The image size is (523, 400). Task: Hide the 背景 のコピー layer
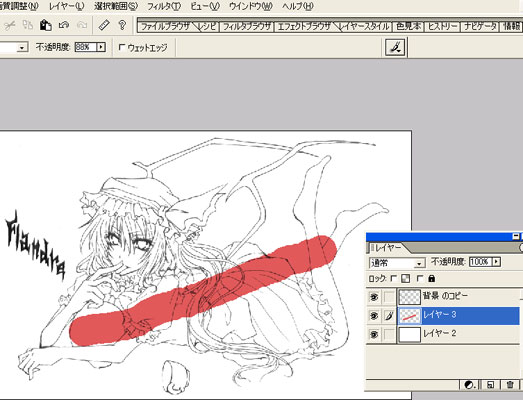pos(374,297)
